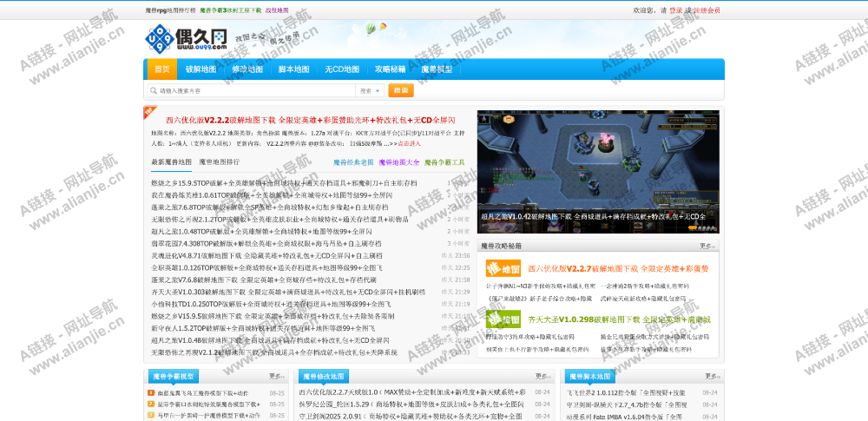Open the 破解地图 nav tab
Screen dimensions: 868x421
click(201, 69)
